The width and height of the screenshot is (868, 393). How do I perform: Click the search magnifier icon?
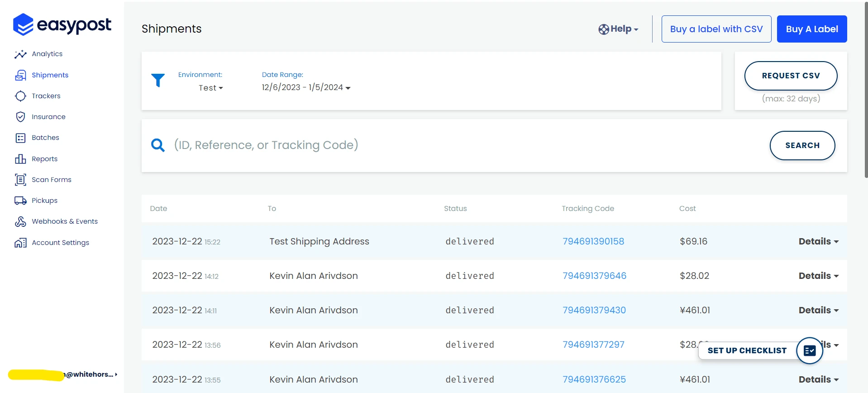coord(157,145)
